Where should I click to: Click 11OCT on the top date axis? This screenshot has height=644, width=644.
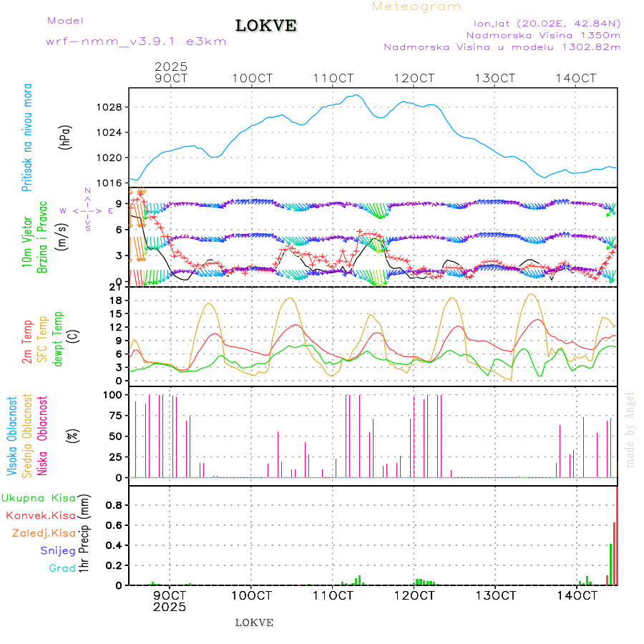tap(334, 78)
